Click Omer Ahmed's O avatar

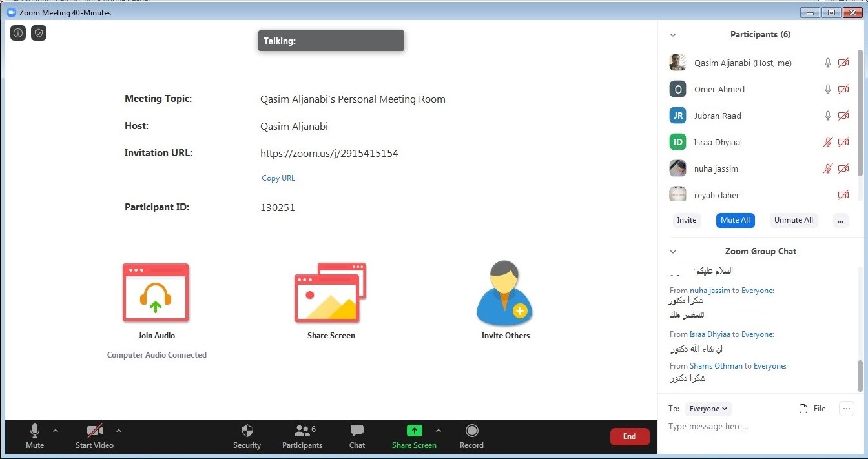[x=677, y=89]
